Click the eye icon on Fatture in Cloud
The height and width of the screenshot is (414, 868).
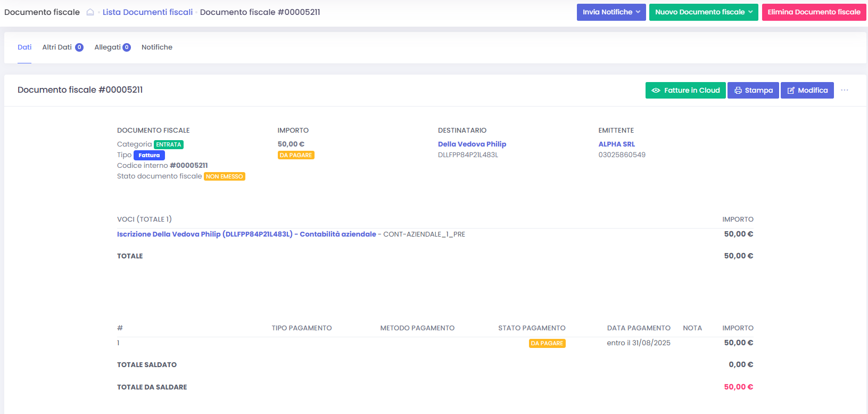click(x=656, y=91)
